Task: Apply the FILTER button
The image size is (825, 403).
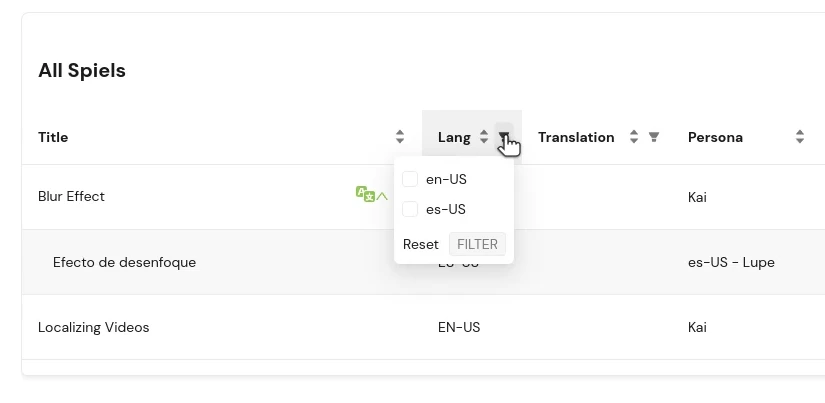Action: pyautogui.click(x=477, y=244)
